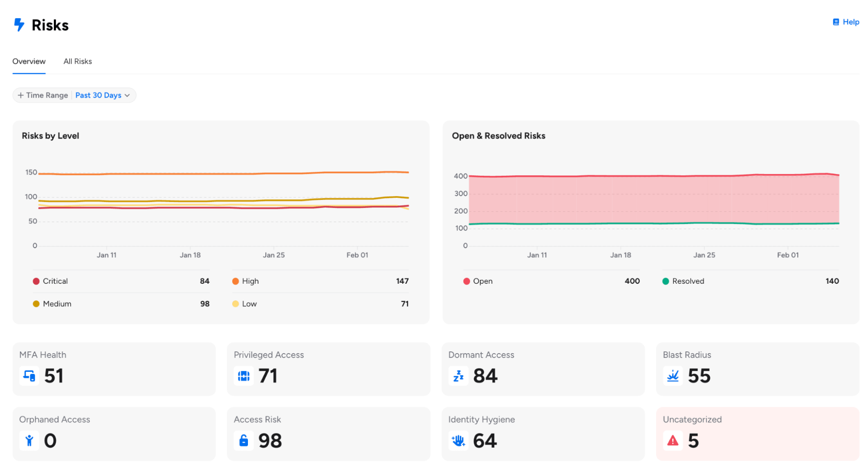Click the Access Risk unlocked padlock icon
The height and width of the screenshot is (472, 868).
(x=244, y=441)
